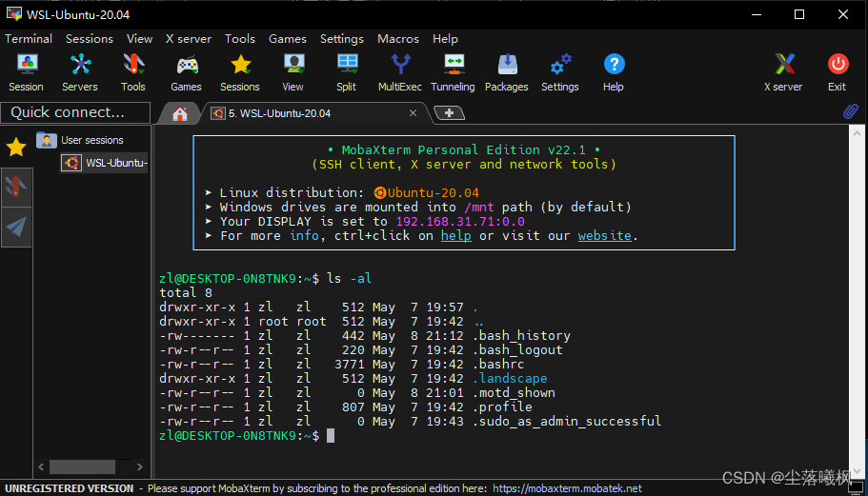Viewport: 868px width, 496px height.
Task: Select the sidebar Macros paper plane tab
Action: pyautogui.click(x=16, y=228)
